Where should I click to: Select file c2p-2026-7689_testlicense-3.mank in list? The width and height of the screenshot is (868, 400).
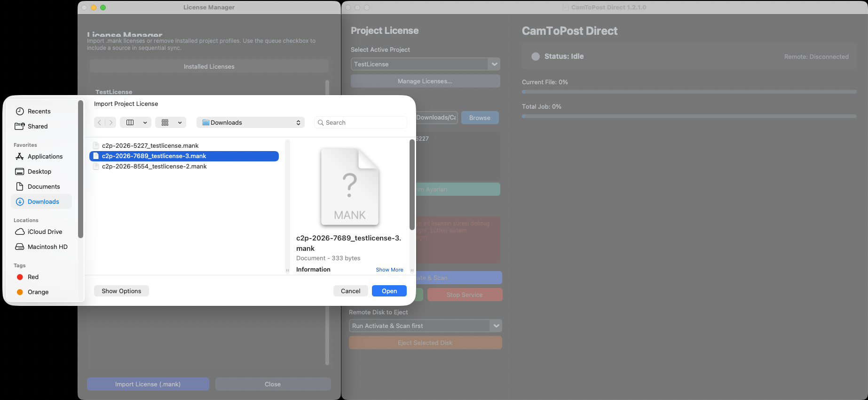tap(184, 156)
